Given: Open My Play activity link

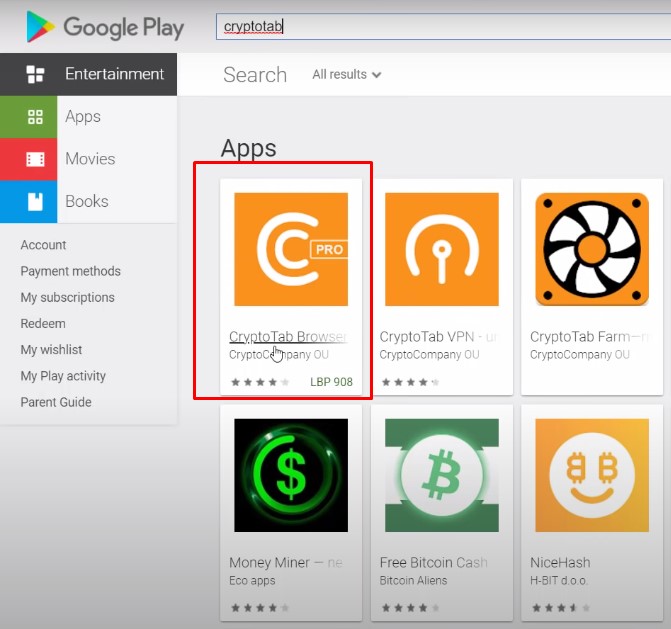Looking at the screenshot, I should [63, 376].
